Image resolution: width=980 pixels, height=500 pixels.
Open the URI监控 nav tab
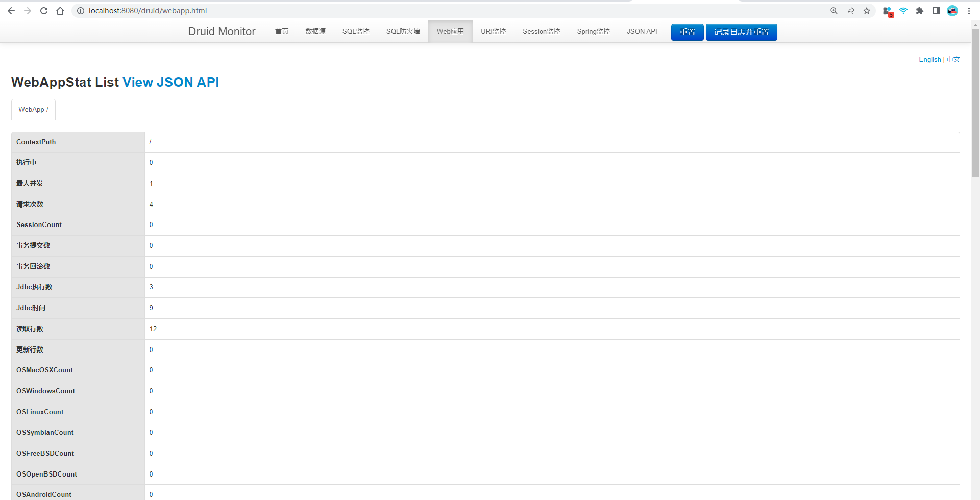(493, 31)
